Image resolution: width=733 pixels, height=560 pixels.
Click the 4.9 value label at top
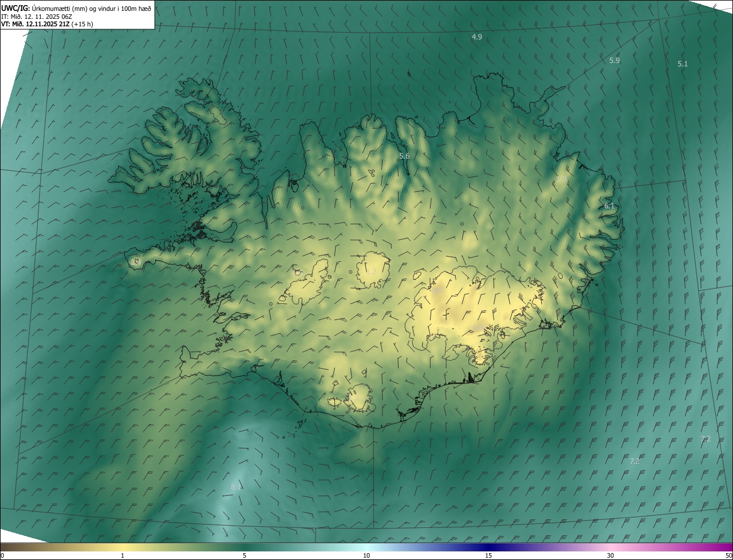click(476, 37)
